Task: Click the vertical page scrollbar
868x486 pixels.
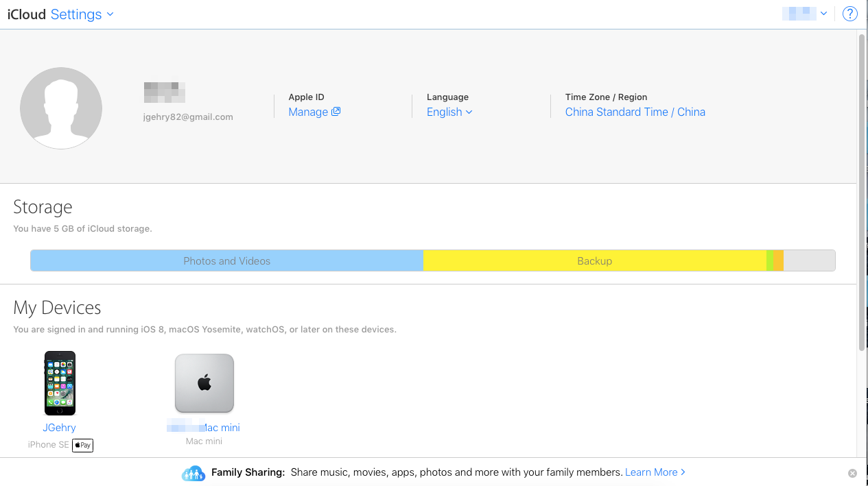Action: (x=862, y=192)
